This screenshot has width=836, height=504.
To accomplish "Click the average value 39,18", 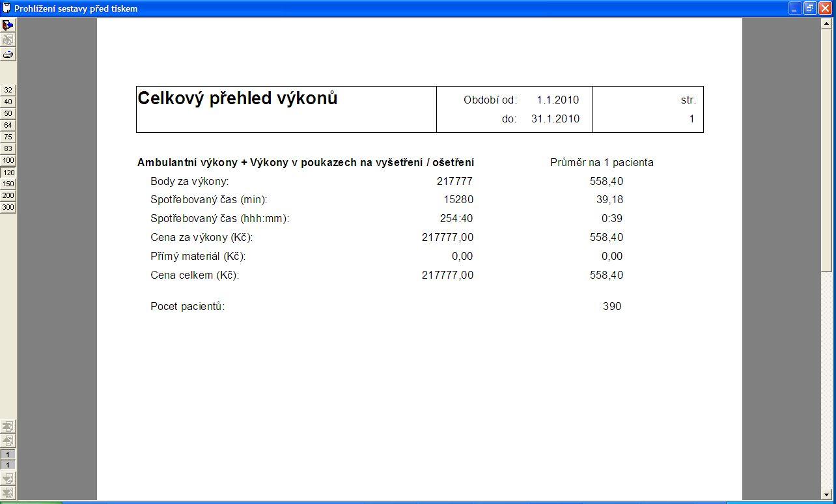I will coord(610,199).
